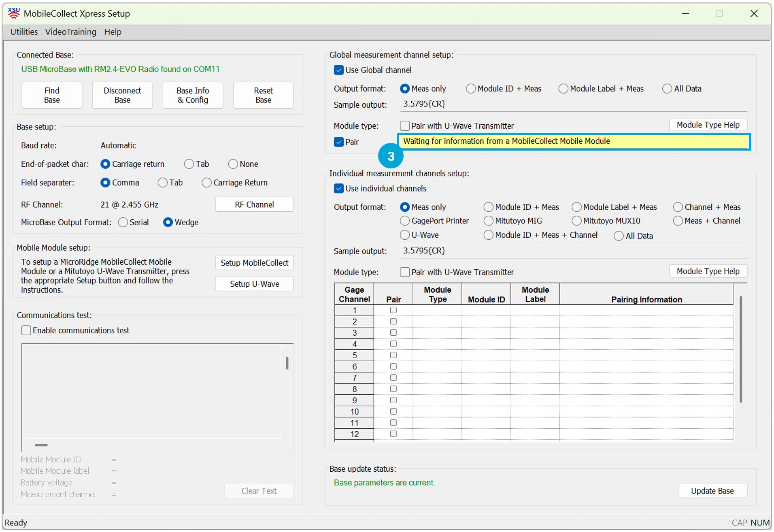
Task: Click inside the communications test output area
Action: (152, 392)
